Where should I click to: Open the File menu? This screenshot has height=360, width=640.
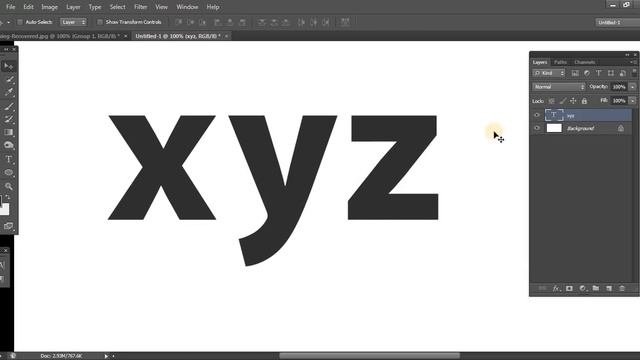11,7
